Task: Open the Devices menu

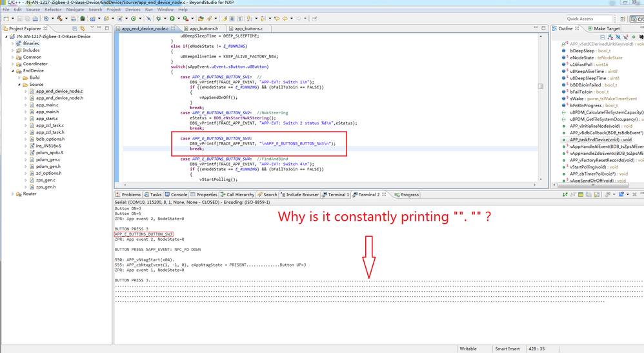Action: click(x=133, y=10)
